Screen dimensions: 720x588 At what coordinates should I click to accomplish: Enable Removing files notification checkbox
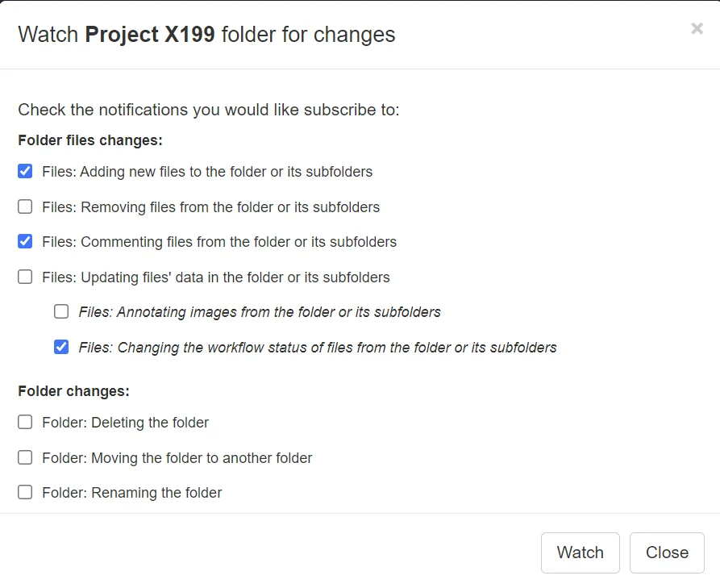click(25, 206)
